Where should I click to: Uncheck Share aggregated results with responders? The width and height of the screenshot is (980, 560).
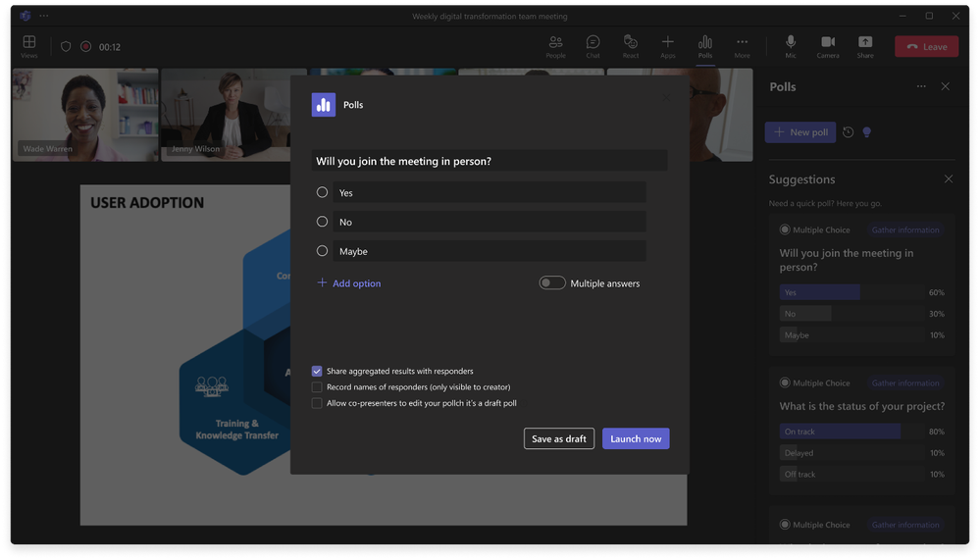[x=317, y=372]
